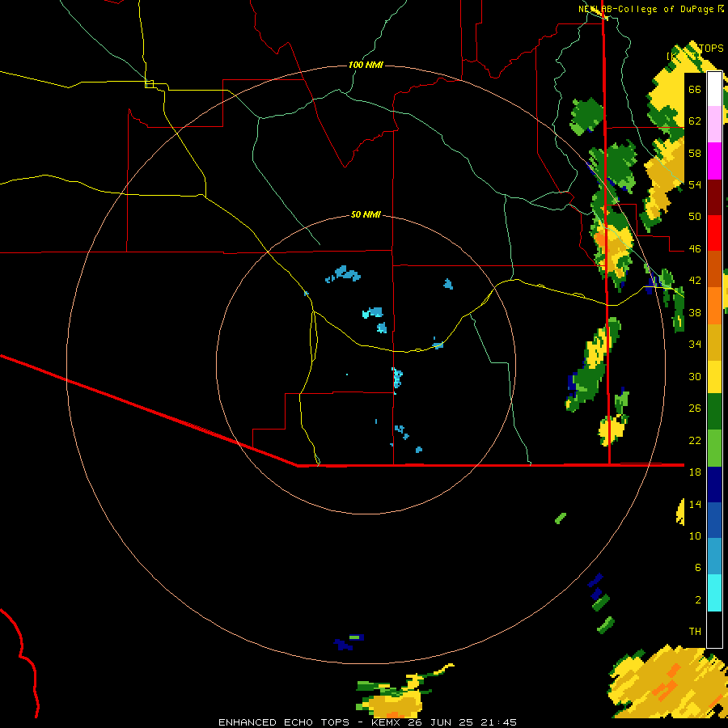Pick the navy legend swatch beside 18
728x728 pixels.
point(714,485)
